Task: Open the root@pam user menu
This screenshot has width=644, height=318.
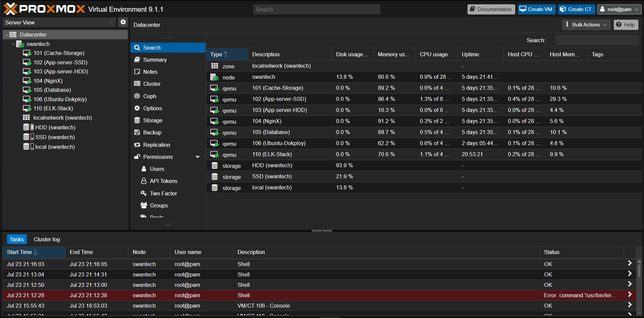Action: 619,9
